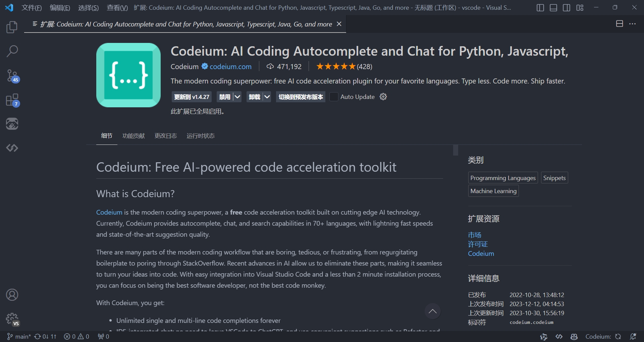Click the 禁用 button
The width and height of the screenshot is (644, 342).
click(x=225, y=97)
